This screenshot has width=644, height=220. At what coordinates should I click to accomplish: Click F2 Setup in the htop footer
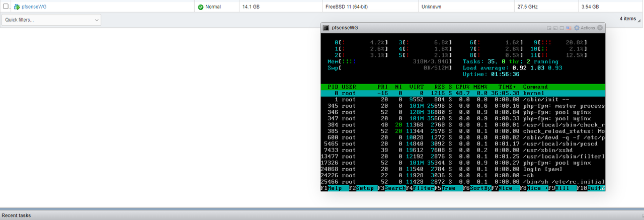(363, 188)
